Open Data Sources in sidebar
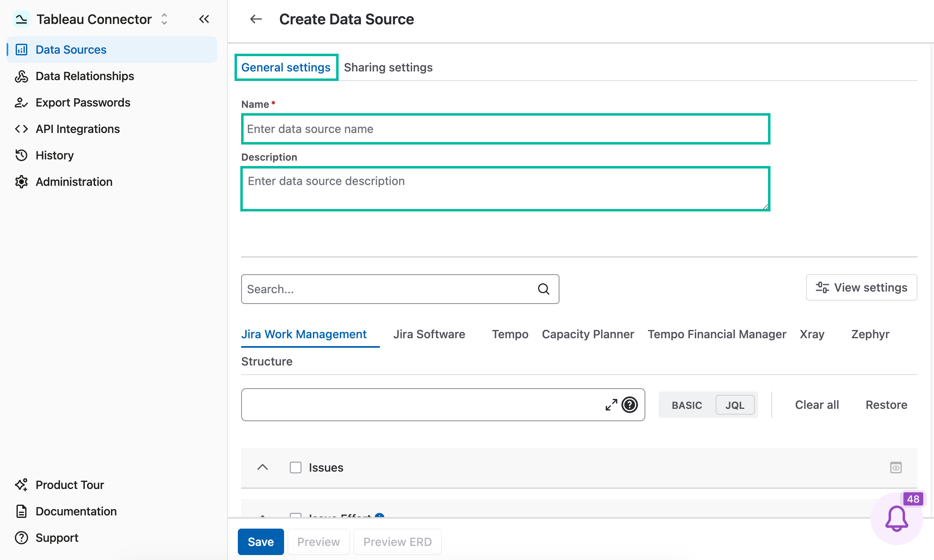 coord(112,50)
